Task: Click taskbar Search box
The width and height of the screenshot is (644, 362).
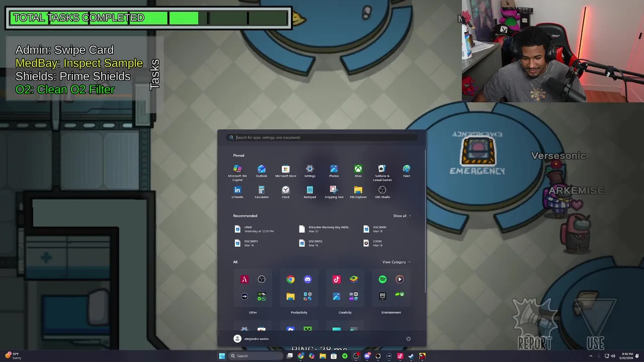Action: [x=256, y=356]
